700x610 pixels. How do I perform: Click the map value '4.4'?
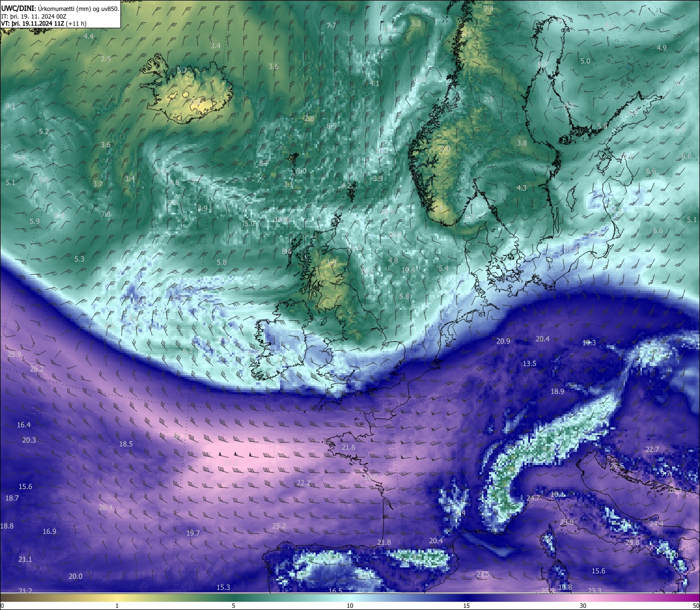(x=89, y=36)
